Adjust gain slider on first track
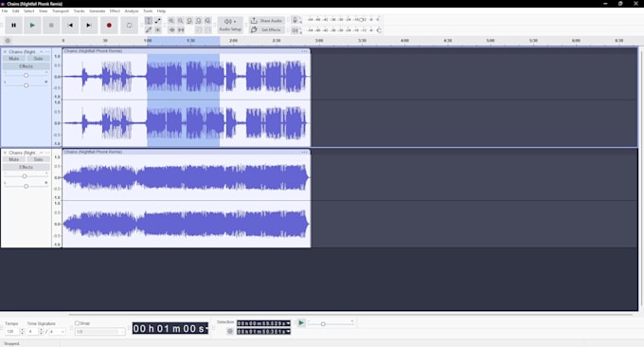Viewport: 644px width, 347px height. (x=26, y=75)
